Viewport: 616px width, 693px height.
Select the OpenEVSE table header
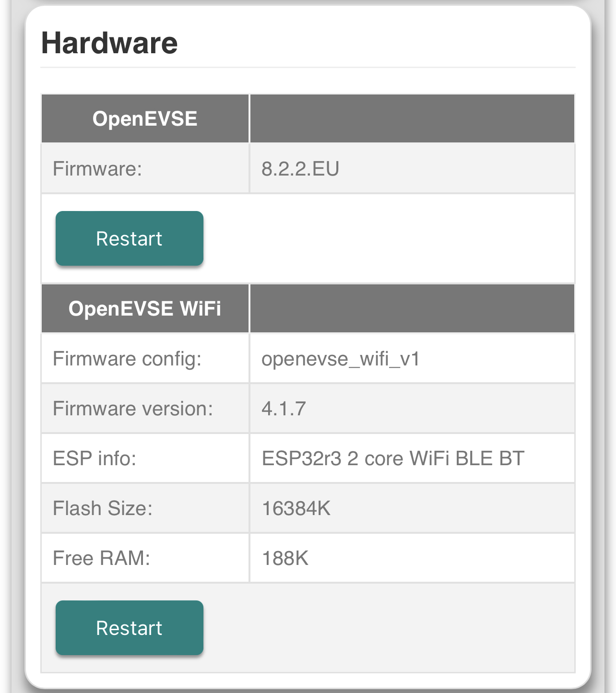pos(145,118)
